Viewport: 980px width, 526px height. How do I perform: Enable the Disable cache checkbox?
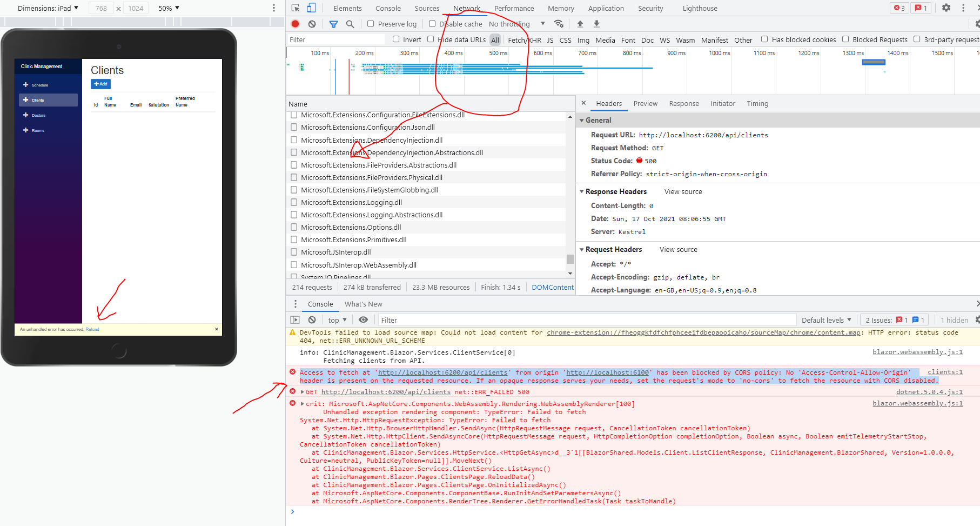tap(432, 24)
